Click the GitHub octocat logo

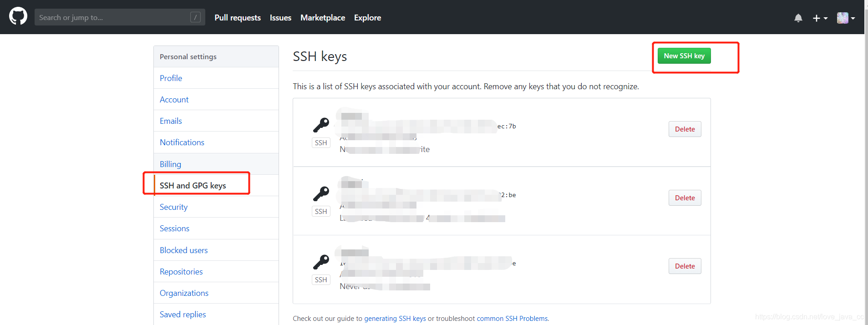18,16
